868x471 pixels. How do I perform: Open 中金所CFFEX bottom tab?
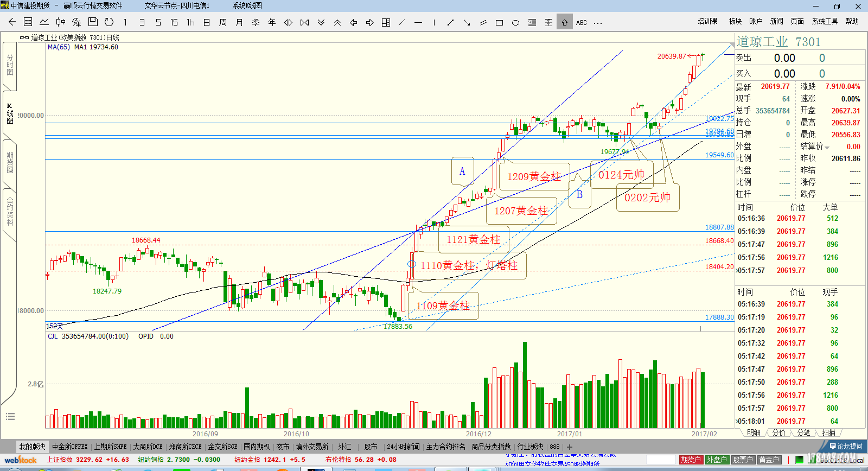pos(69,447)
